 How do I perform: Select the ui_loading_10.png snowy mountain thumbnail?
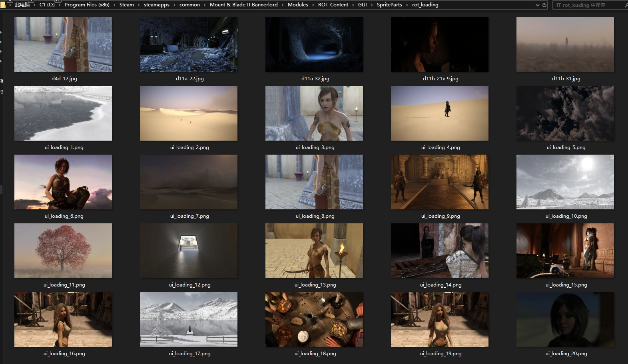click(x=565, y=182)
